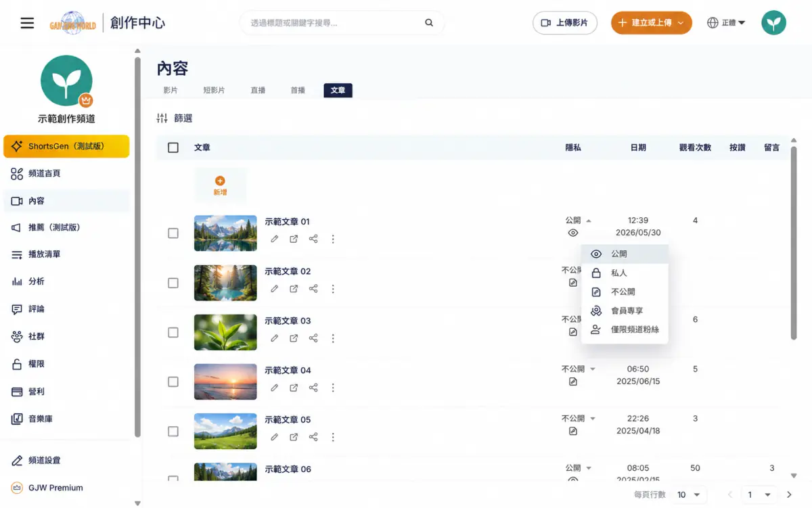
Task: Open 社群 community in sidebar
Action: point(66,336)
